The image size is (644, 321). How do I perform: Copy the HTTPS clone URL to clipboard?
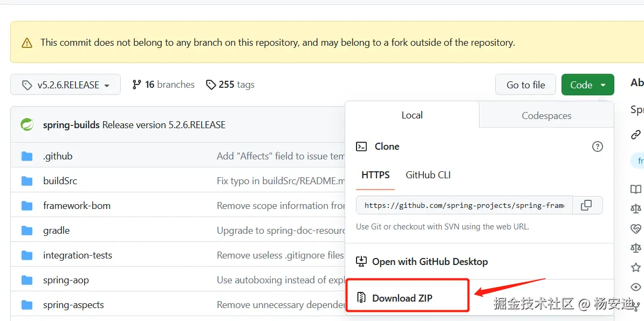click(586, 205)
